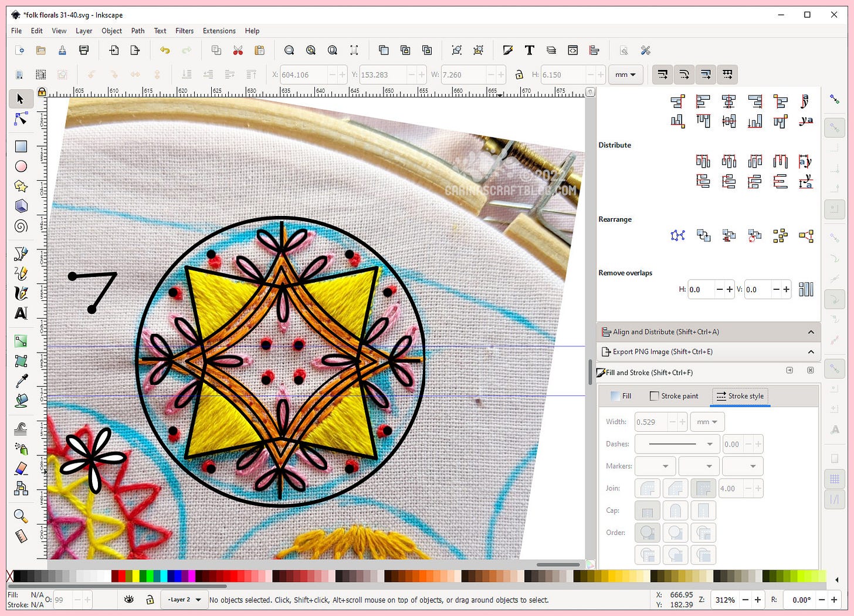
Task: Click the Open folder icon
Action: point(40,50)
